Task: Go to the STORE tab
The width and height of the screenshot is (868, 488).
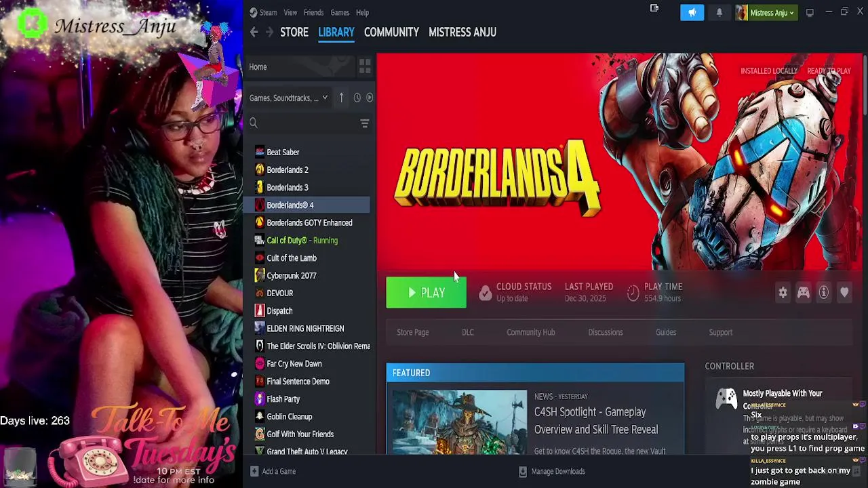Action: 294,32
